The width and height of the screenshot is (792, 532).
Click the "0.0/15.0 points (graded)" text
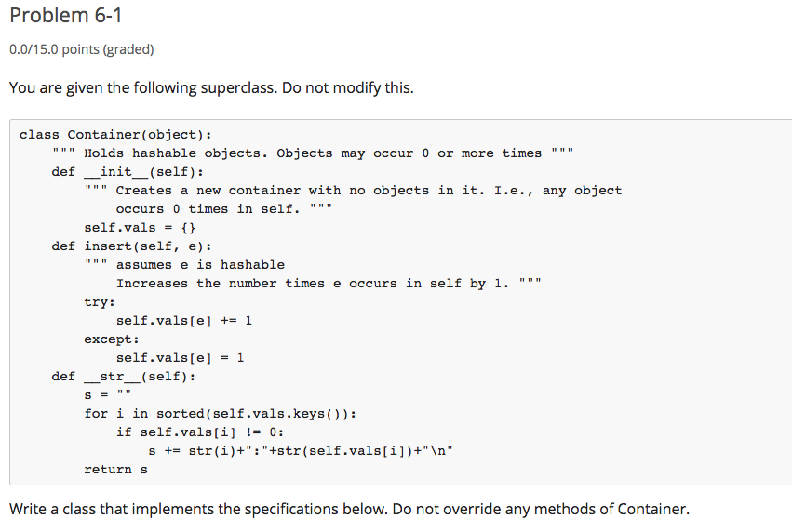pos(81,49)
